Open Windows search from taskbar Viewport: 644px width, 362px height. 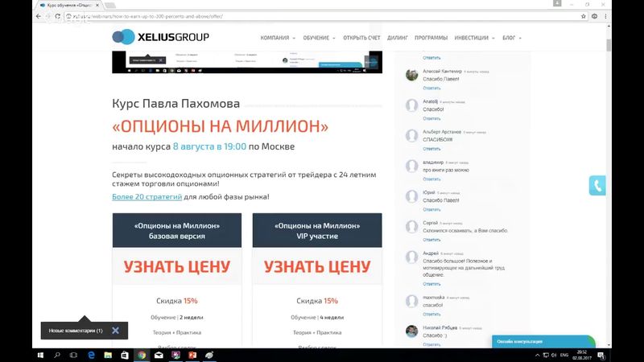[x=56, y=355]
